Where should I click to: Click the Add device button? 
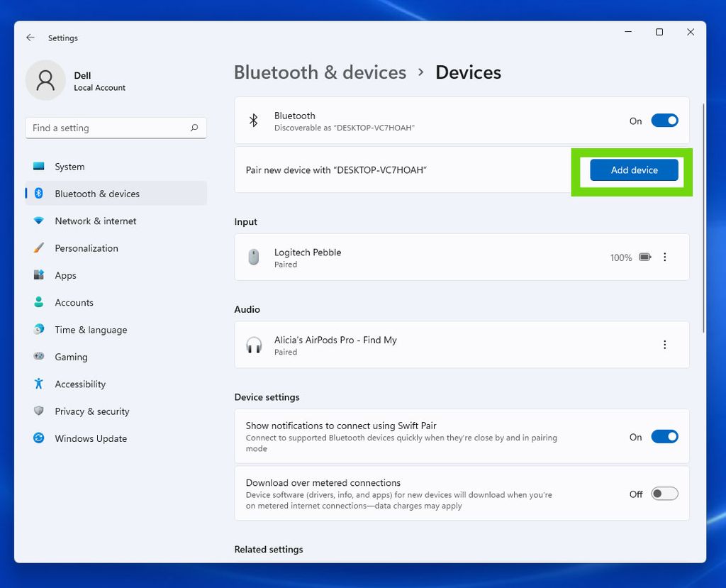[x=632, y=170]
